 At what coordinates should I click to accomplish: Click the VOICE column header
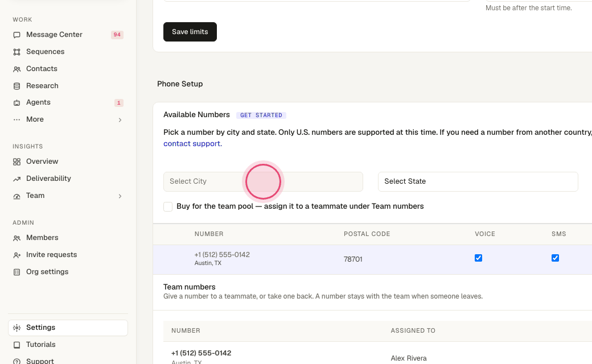[485, 234]
